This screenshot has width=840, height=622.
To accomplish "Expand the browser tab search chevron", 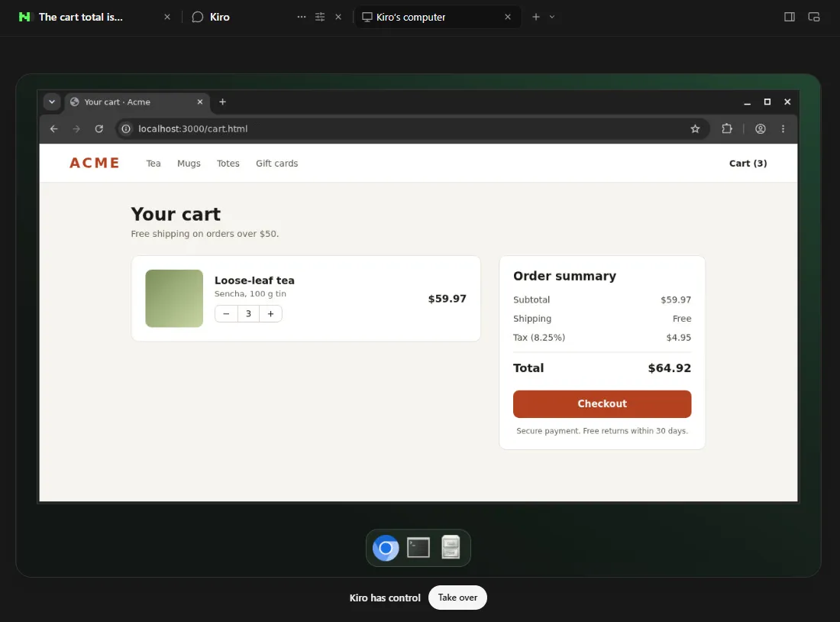I will 52,102.
